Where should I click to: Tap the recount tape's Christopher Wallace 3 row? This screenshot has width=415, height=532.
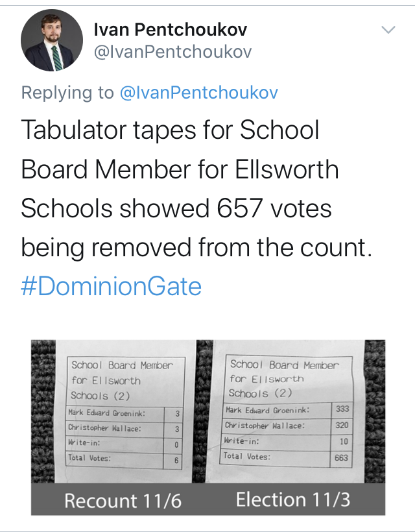[x=124, y=429]
